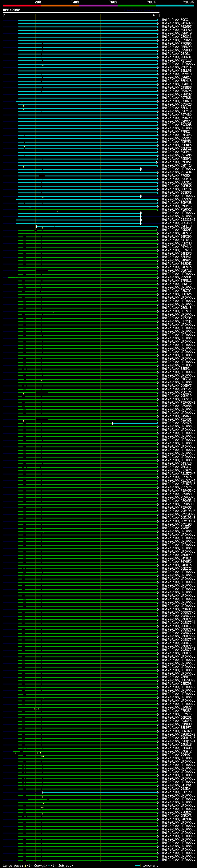
Task: Select hit UniRef100_Q65XZ3
Action: (x=177, y=104)
